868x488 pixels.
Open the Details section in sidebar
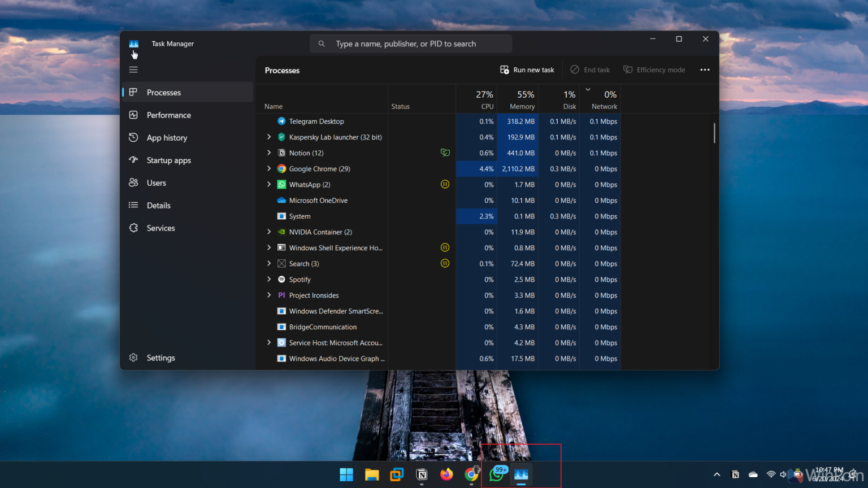click(158, 205)
